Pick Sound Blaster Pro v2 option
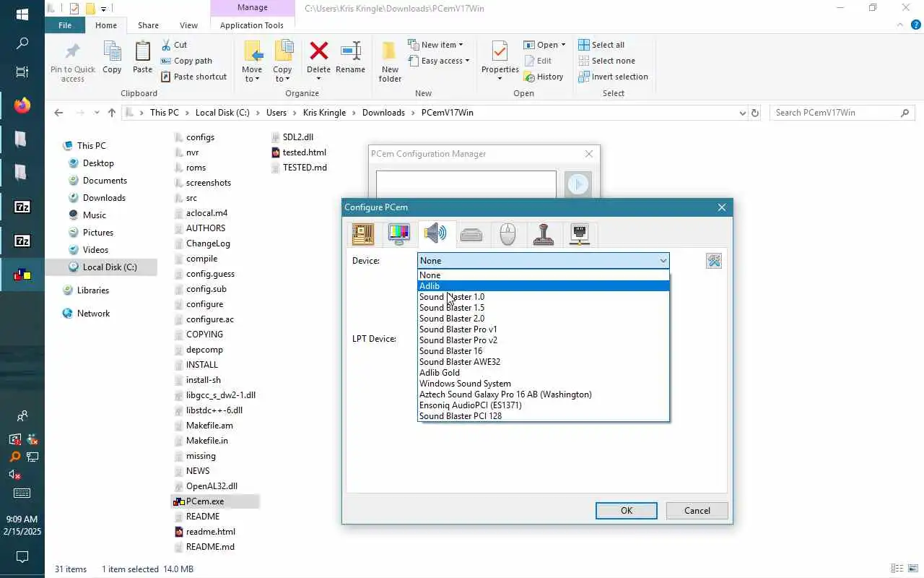Screen dimensions: 924x578 [x=544, y=340]
